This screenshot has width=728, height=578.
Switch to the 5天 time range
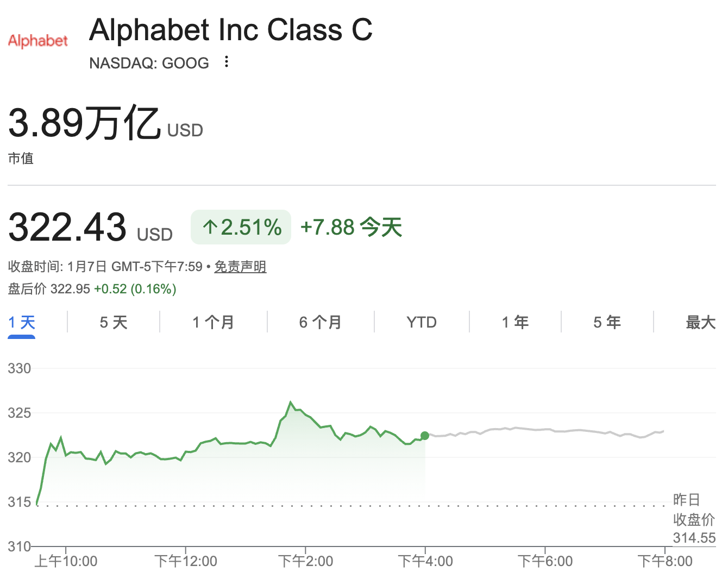113,322
